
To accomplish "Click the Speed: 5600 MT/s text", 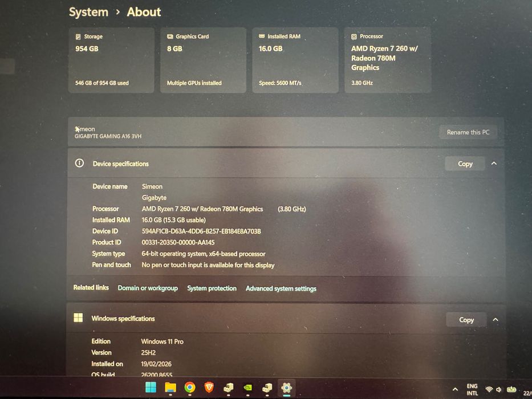I will (280, 83).
